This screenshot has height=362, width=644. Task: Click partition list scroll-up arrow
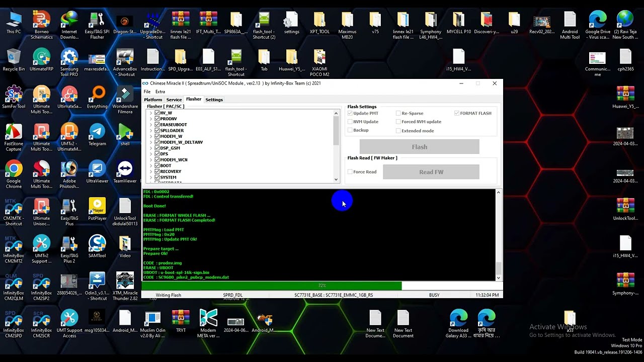[336, 113]
